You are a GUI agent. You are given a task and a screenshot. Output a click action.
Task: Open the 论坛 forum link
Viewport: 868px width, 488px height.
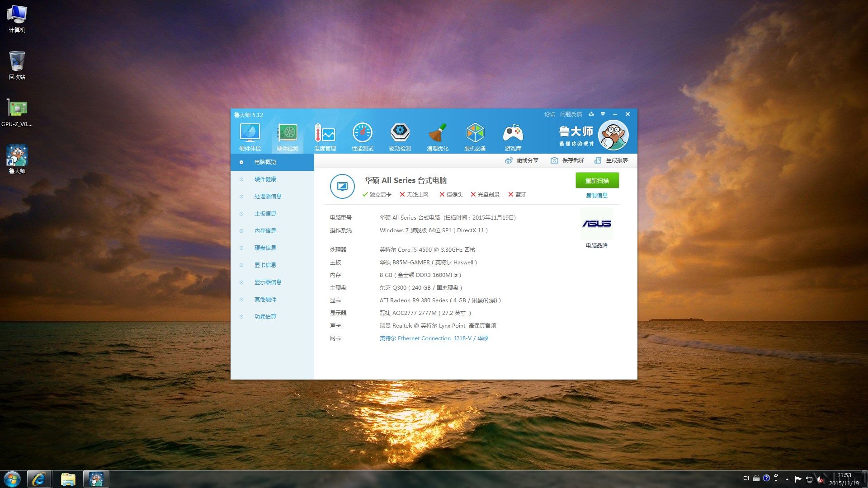point(549,114)
